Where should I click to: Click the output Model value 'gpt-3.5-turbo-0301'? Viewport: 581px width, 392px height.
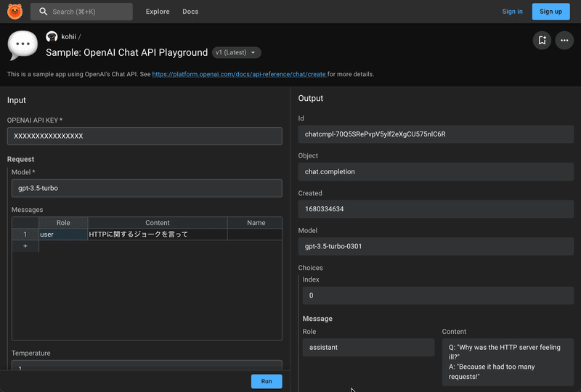click(x=436, y=246)
